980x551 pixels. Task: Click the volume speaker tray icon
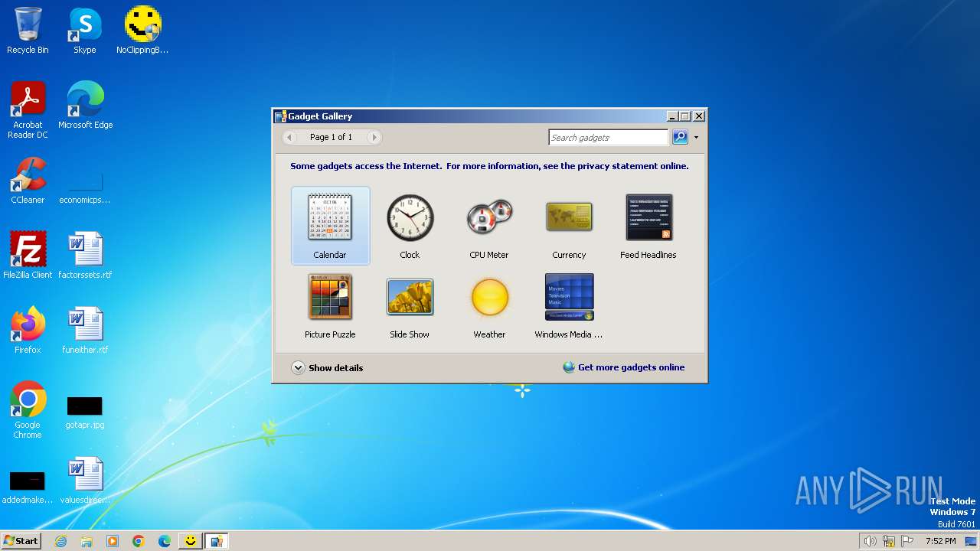870,541
